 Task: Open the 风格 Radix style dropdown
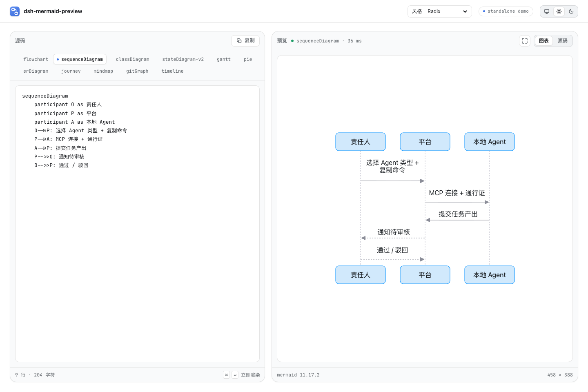[x=440, y=11]
